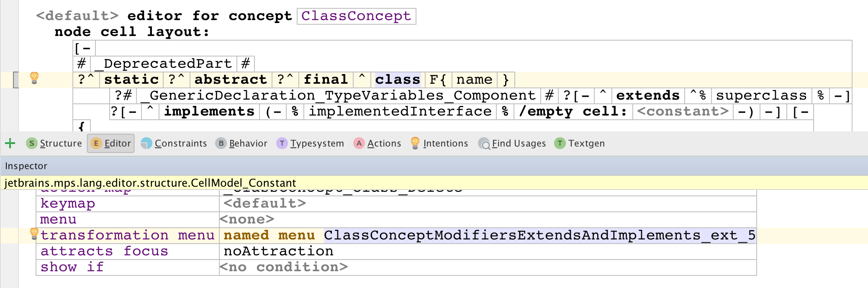Click the Typesystem tab's T icon
This screenshot has width=868, height=288.
(282, 144)
